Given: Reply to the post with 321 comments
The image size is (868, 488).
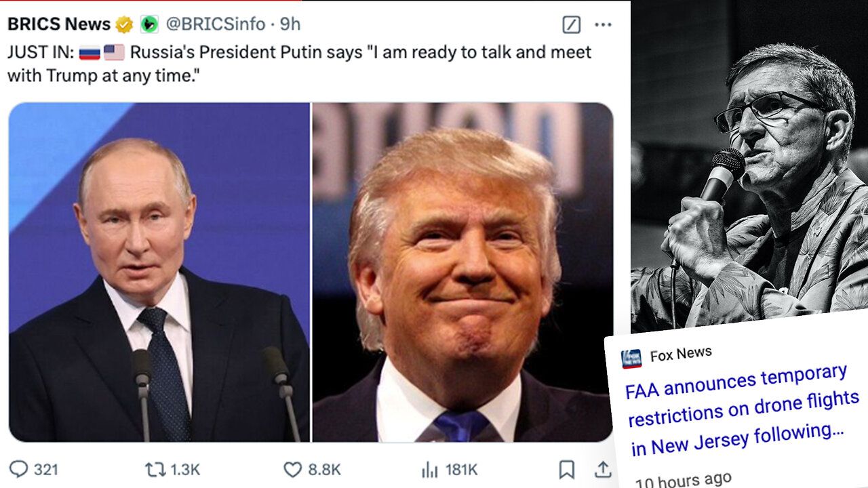Looking at the screenshot, I should pyautogui.click(x=19, y=469).
